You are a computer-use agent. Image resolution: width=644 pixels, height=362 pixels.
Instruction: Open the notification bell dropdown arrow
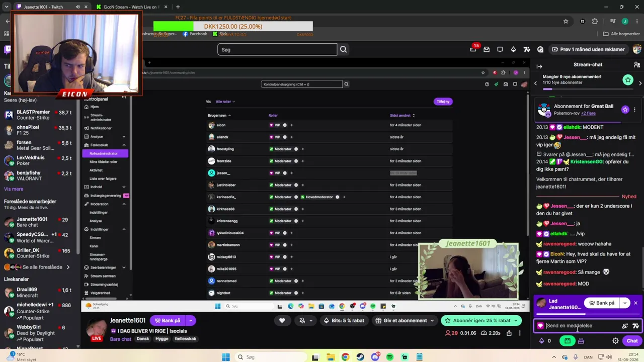pyautogui.click(x=311, y=320)
